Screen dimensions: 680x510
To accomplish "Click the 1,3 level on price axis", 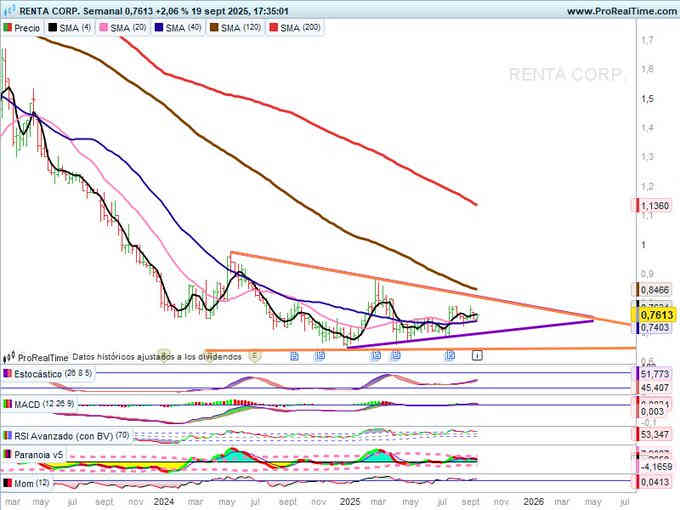I will pyautogui.click(x=647, y=157).
